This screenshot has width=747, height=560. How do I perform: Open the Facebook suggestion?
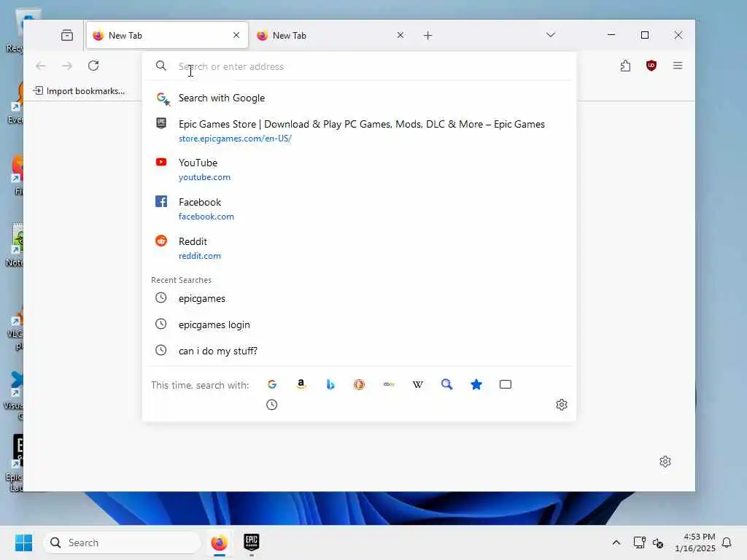pyautogui.click(x=359, y=209)
